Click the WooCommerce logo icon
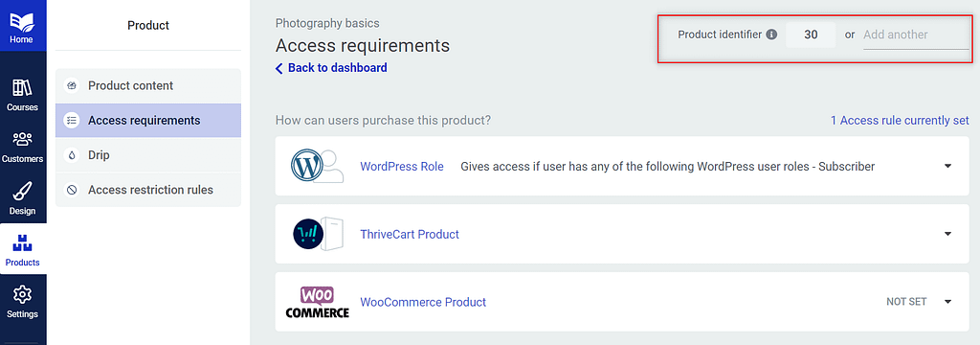 [x=317, y=302]
